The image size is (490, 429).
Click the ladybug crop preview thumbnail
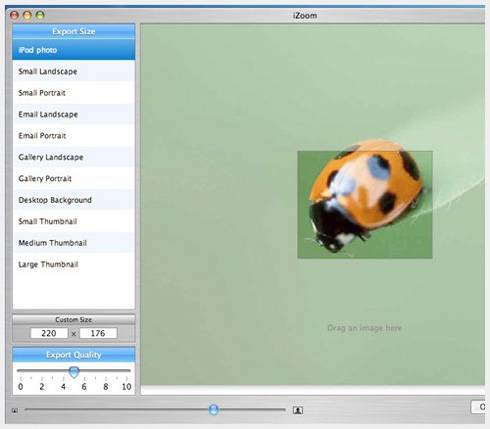pyautogui.click(x=365, y=205)
